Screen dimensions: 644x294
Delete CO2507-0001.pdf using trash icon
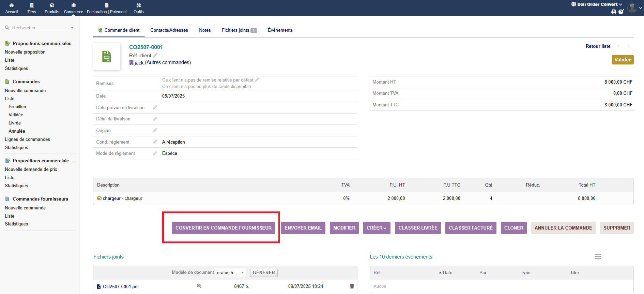(352, 286)
